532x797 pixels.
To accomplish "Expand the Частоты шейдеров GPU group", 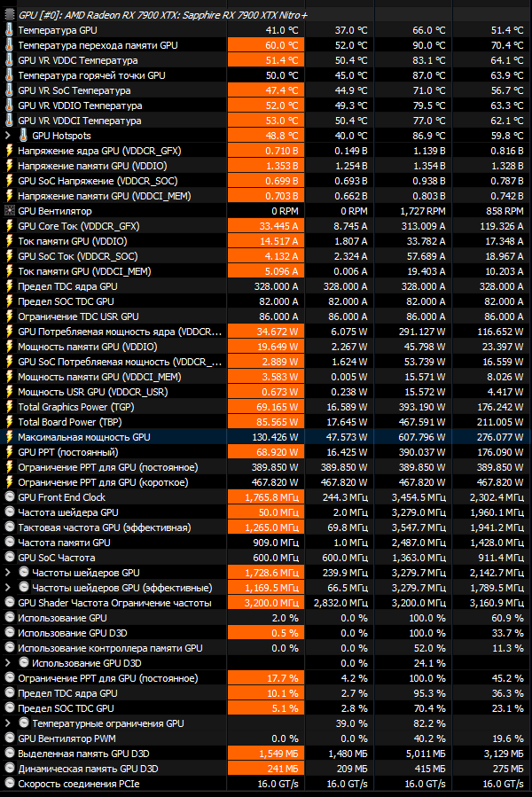I will click(x=8, y=573).
